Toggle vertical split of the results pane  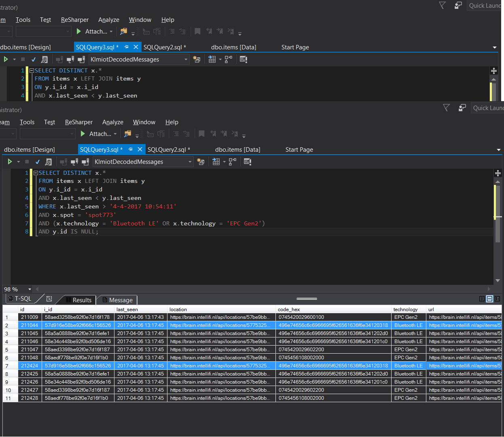pyautogui.click(x=482, y=299)
